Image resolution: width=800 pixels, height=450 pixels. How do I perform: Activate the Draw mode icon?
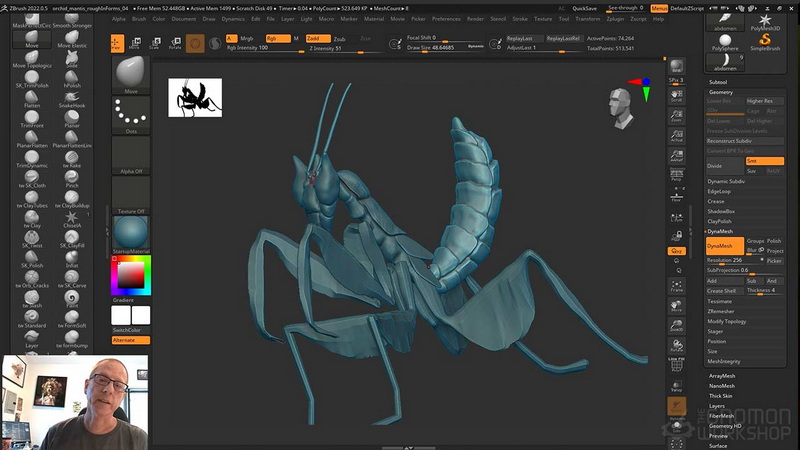click(117, 43)
